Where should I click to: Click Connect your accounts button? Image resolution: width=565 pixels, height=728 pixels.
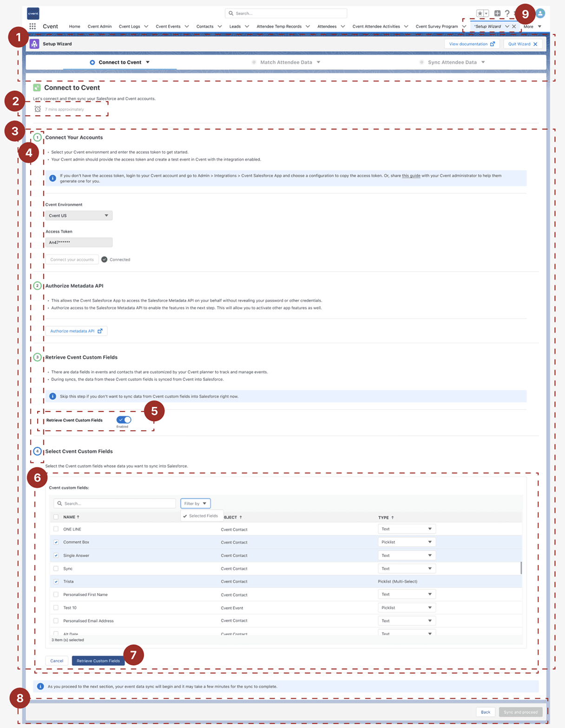pos(72,259)
